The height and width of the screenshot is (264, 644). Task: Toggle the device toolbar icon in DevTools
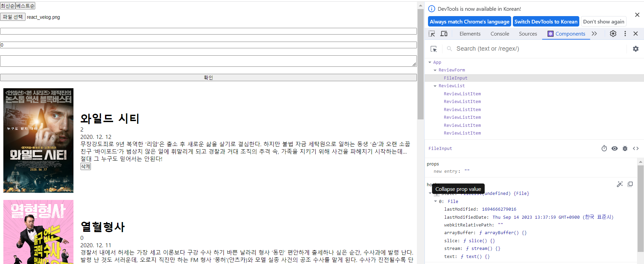444,34
